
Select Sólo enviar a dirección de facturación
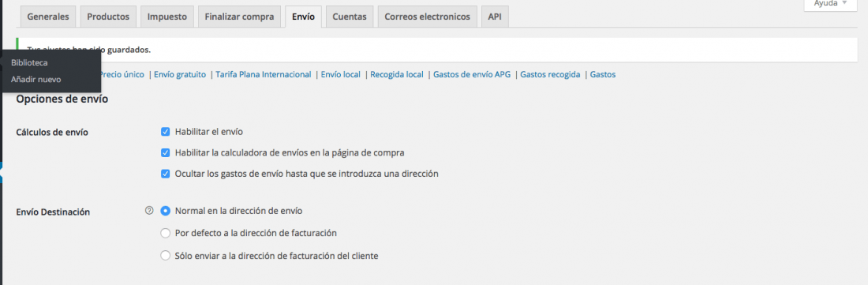(165, 256)
